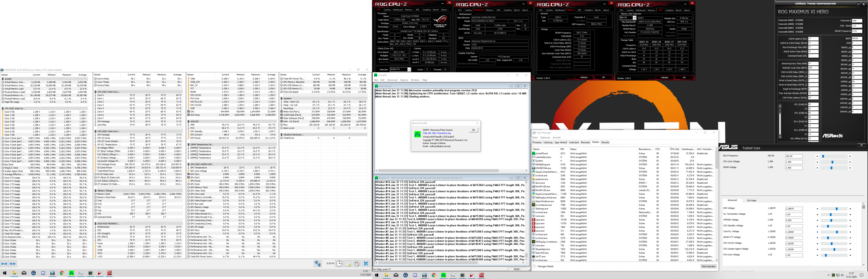Open Chrome from left taskbar
This screenshot has height=279, width=868.
tap(62, 273)
